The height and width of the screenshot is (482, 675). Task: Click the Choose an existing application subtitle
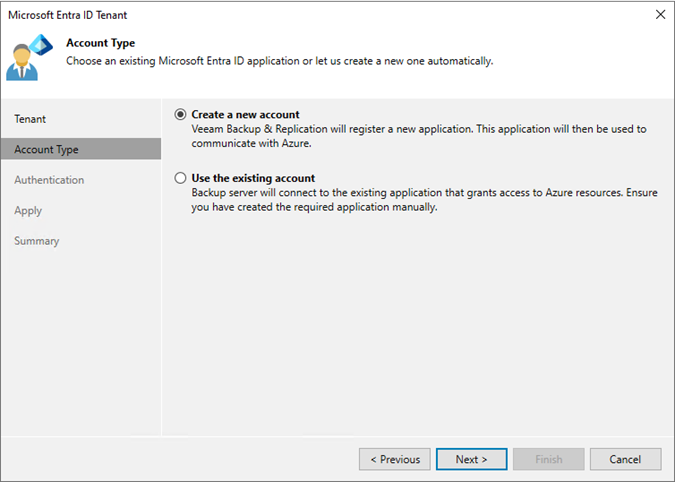(279, 61)
